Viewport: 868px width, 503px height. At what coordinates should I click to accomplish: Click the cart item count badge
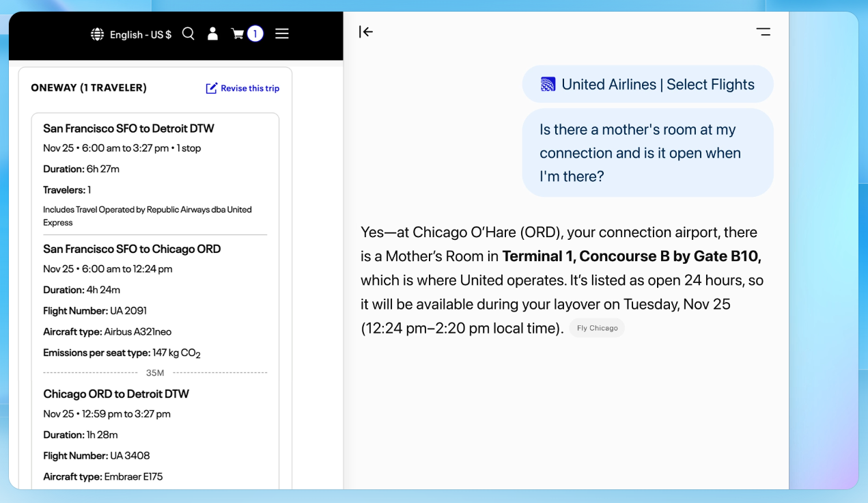255,33
